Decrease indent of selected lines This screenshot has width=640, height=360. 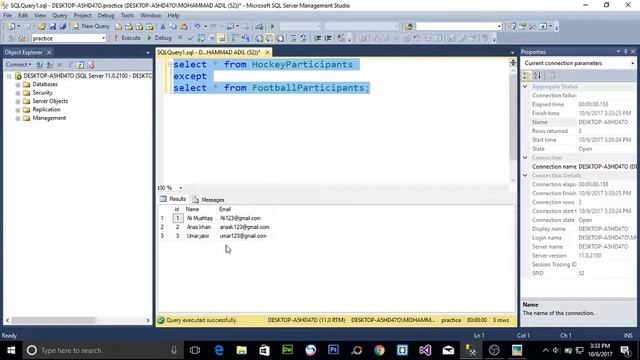click(318, 38)
